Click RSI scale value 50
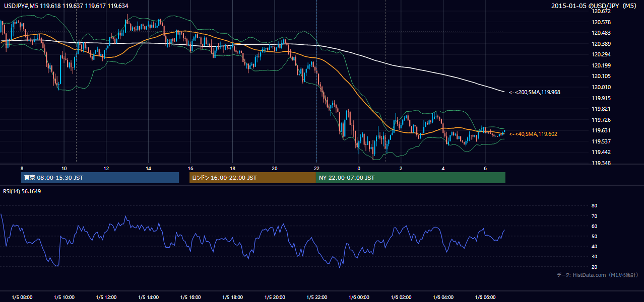The height and width of the screenshot is (302, 644). 594,236
